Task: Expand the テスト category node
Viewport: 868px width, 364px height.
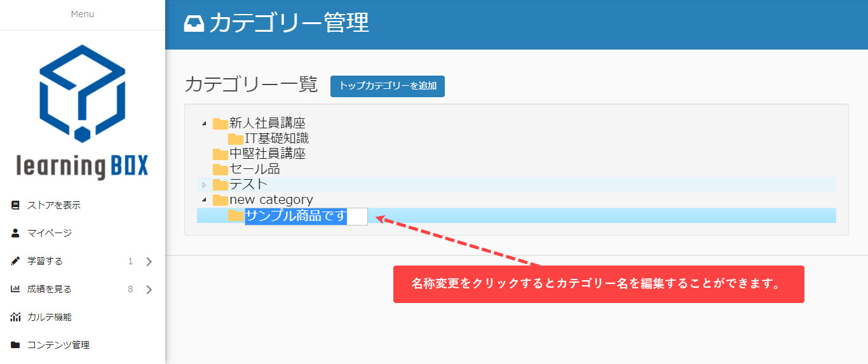Action: point(204,185)
